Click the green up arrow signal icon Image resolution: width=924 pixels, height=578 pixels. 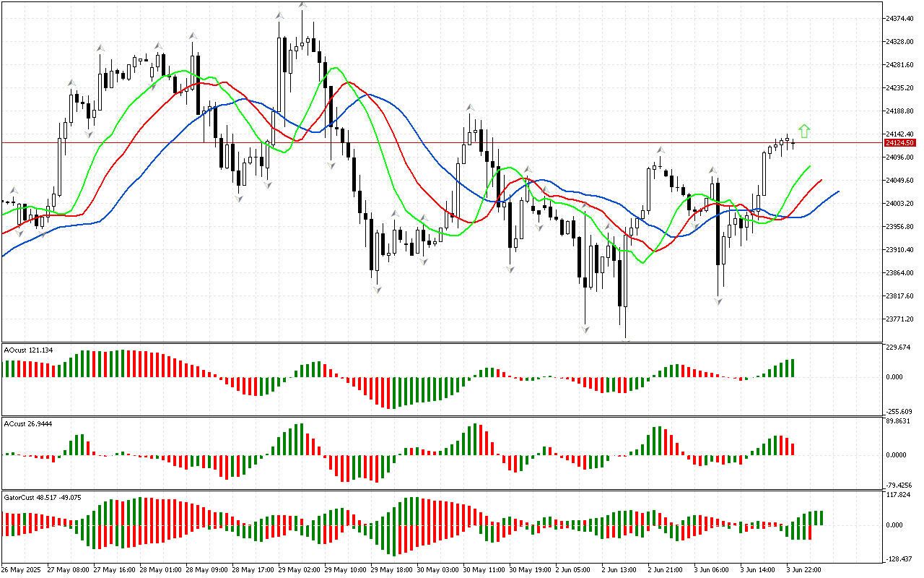tap(804, 131)
